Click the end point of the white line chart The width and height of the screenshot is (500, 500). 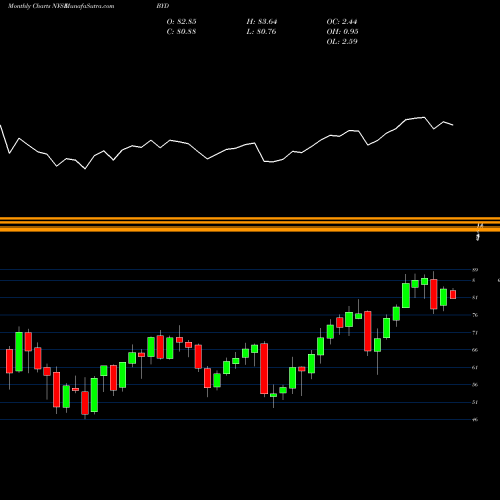tap(453, 125)
